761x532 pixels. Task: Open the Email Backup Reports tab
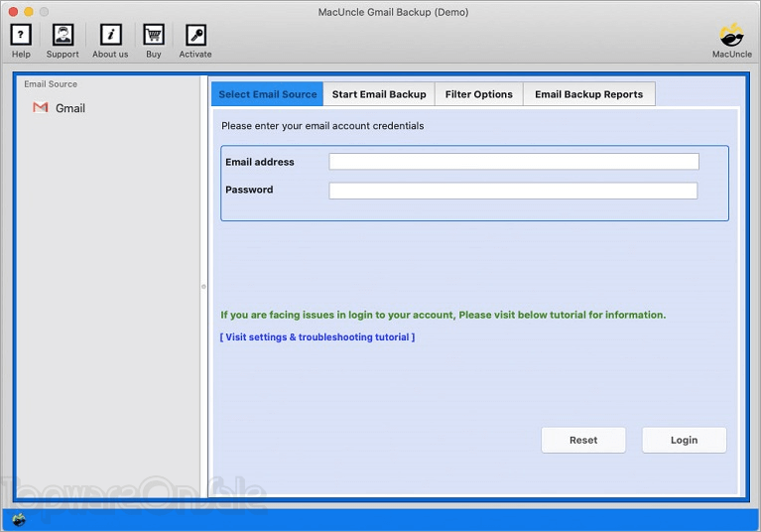[x=588, y=94]
